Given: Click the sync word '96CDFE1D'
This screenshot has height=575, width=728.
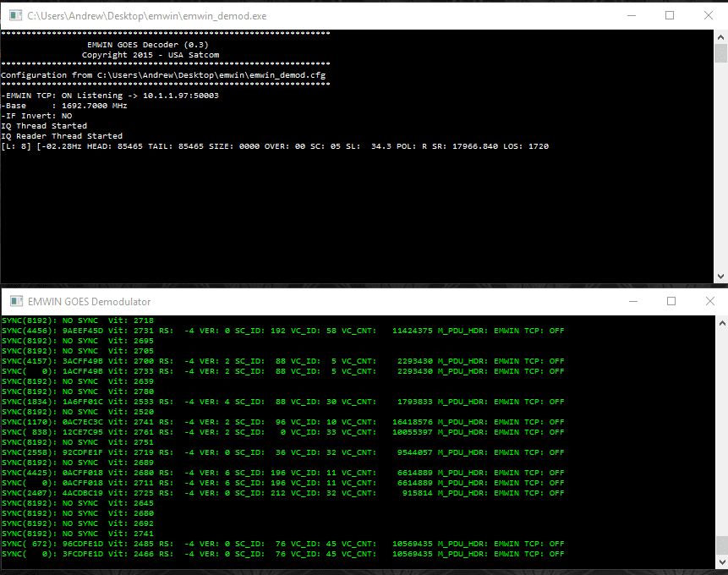Looking at the screenshot, I should point(83,544).
